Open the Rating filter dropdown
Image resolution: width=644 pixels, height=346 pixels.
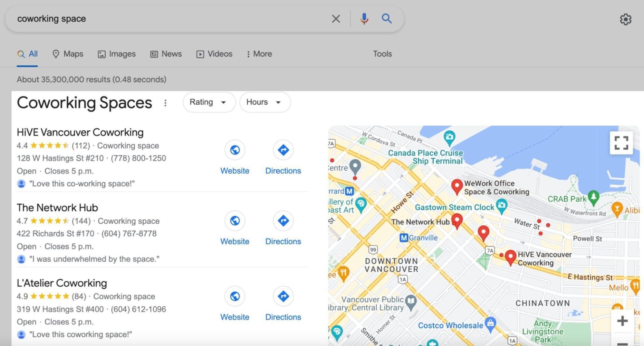pyautogui.click(x=209, y=102)
